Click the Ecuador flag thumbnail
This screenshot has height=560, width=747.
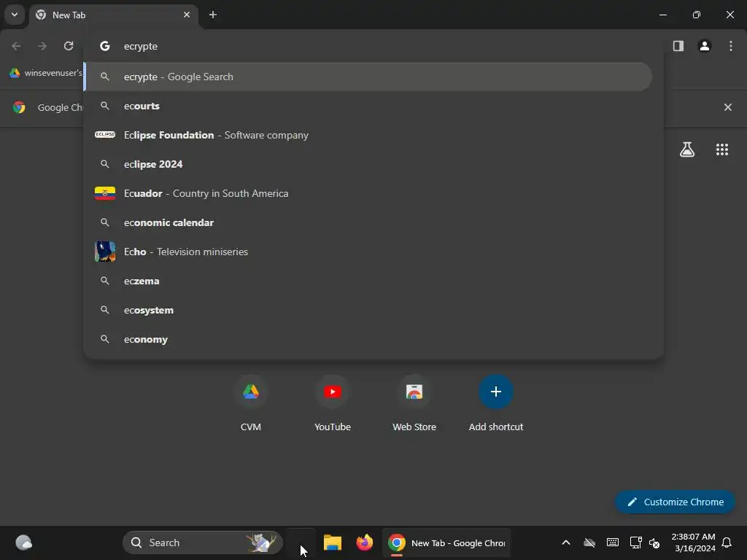pos(105,193)
